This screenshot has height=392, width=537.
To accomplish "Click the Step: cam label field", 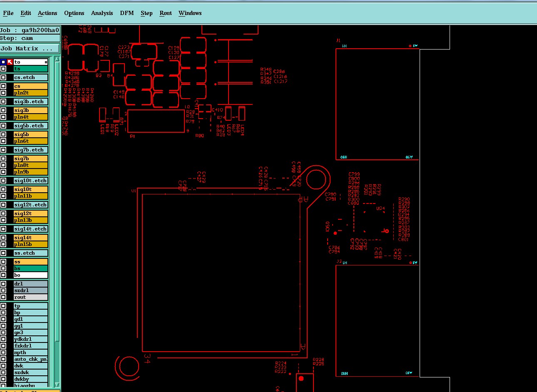I will pos(30,38).
